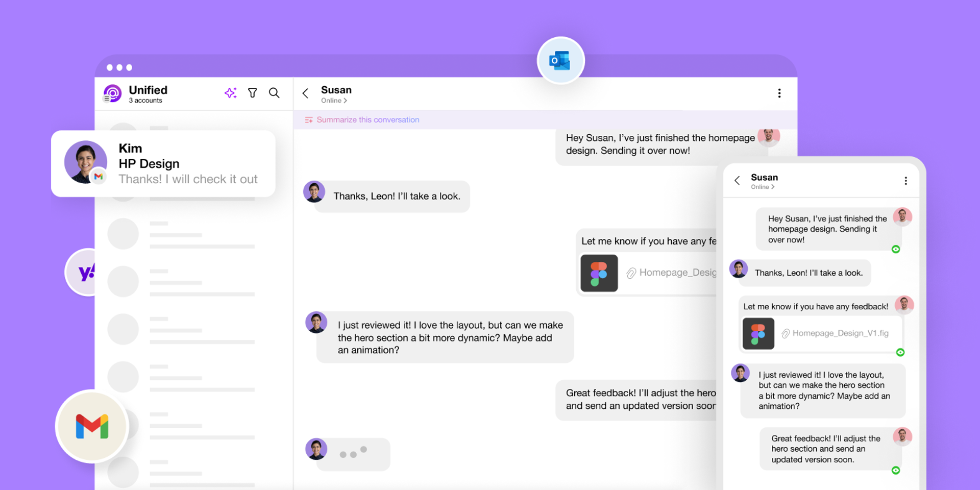Open the large Gmail account icon
This screenshot has width=980, height=490.
tap(92, 426)
